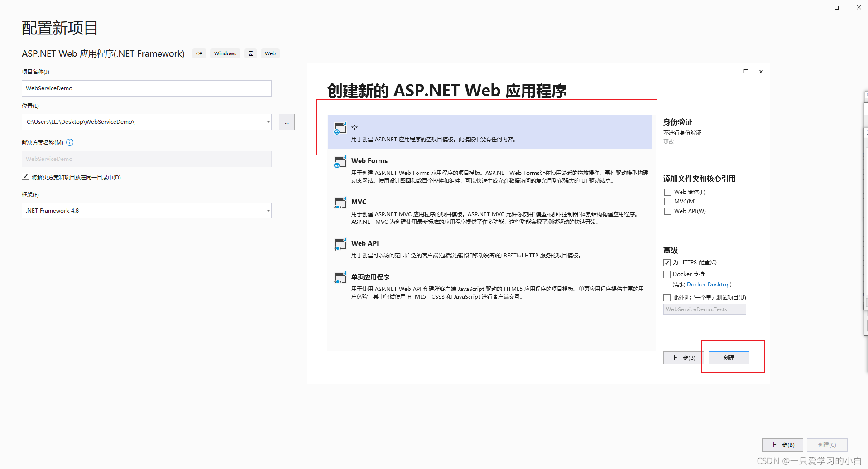Select the MVC template icon
The width and height of the screenshot is (868, 469).
pos(340,203)
